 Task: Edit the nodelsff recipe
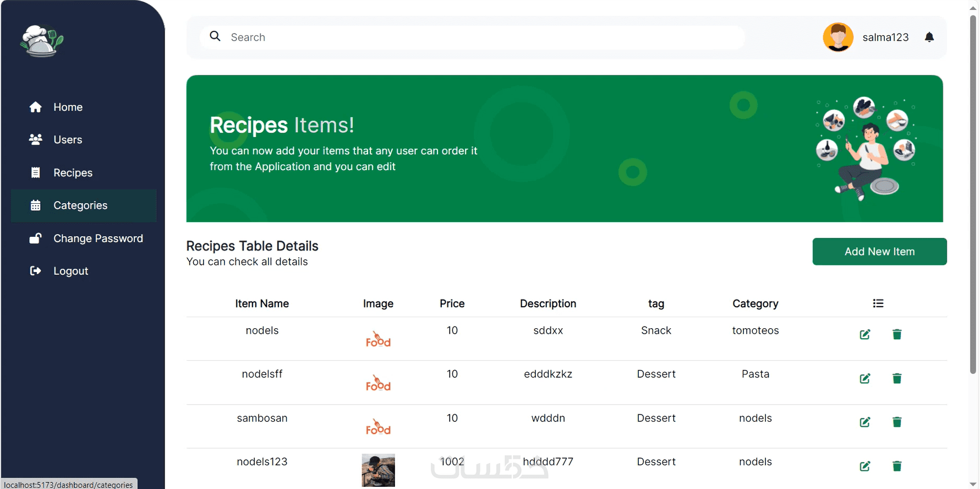point(865,378)
